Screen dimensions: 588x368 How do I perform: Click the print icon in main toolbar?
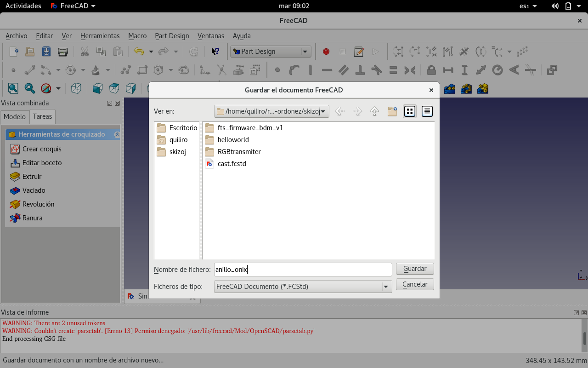[63, 52]
